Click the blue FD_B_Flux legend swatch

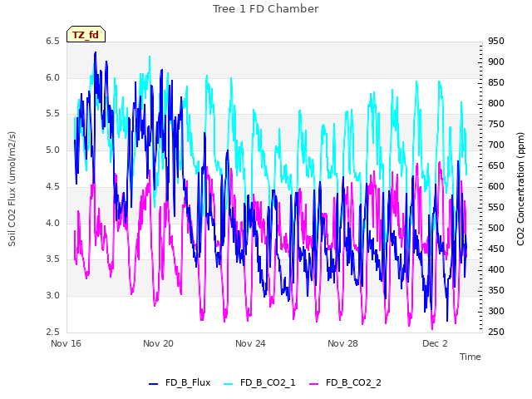(x=153, y=384)
